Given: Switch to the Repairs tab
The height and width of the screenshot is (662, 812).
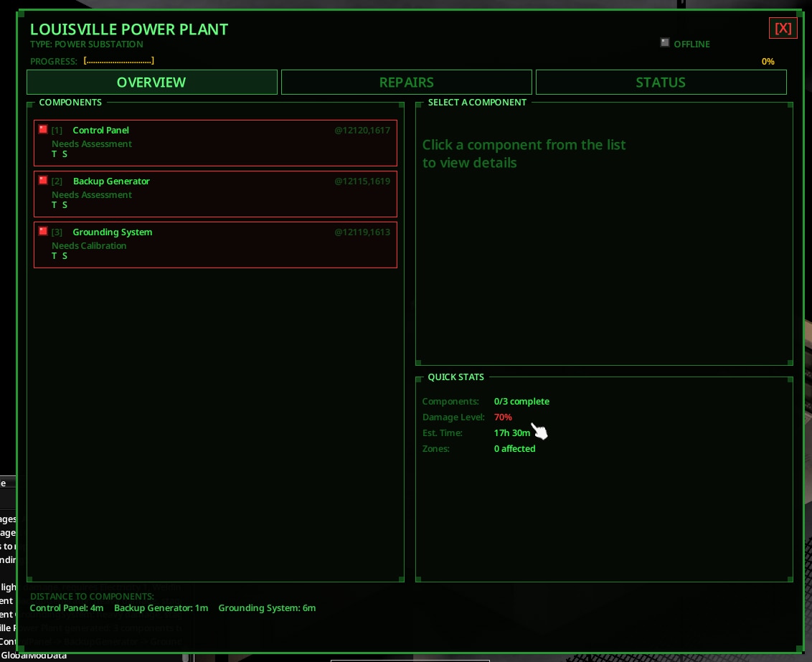Looking at the screenshot, I should click(406, 82).
